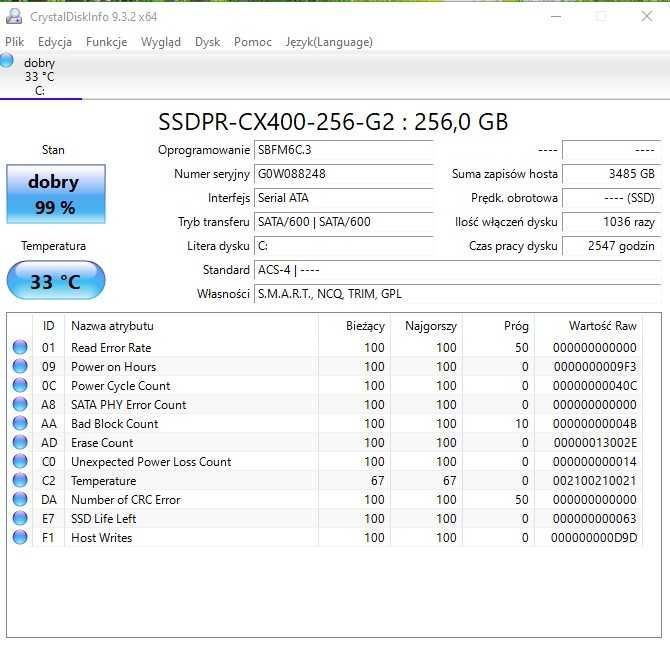Click the Suma zapisów hosta value 3485 GB

(x=611, y=174)
